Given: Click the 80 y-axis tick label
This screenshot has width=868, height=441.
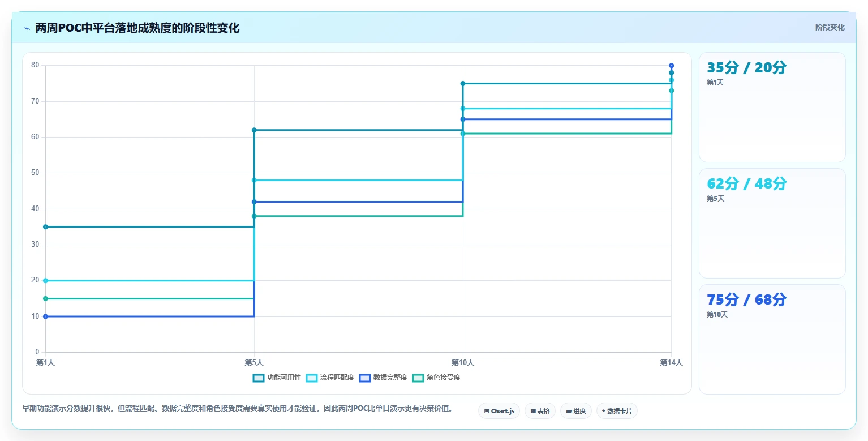Looking at the screenshot, I should click(35, 65).
